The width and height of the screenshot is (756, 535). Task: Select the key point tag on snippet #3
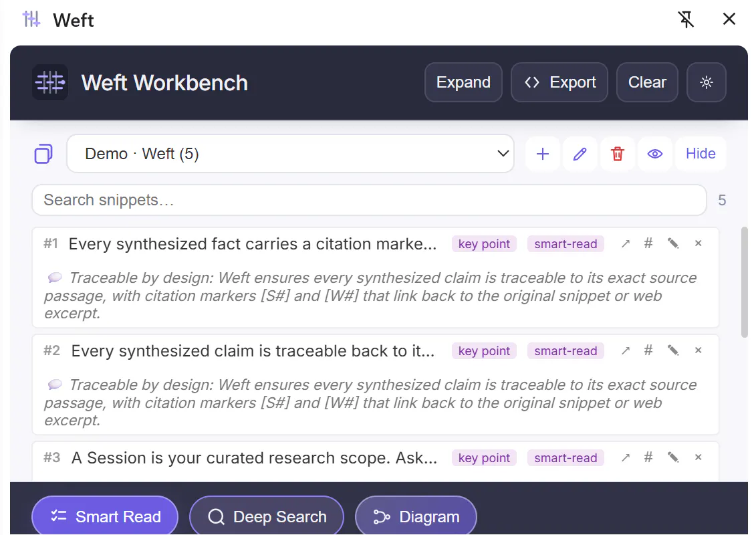click(x=484, y=458)
